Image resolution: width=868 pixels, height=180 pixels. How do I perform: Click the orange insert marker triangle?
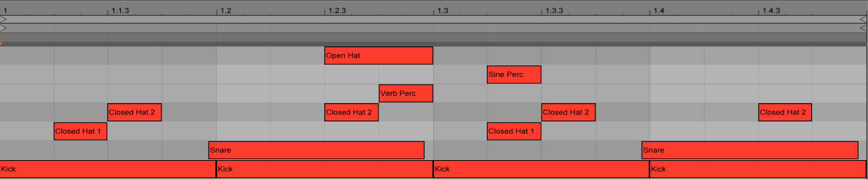tap(1, 44)
